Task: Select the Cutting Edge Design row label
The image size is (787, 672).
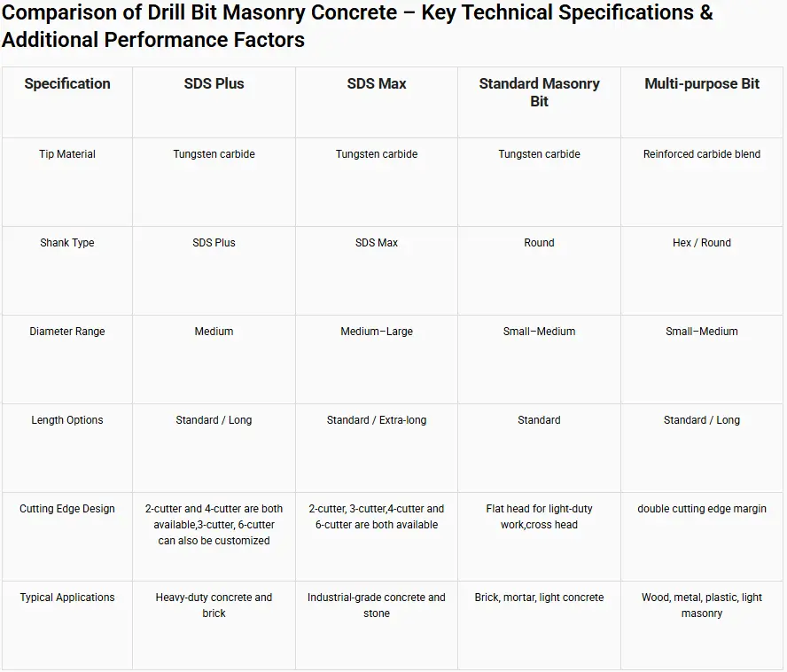Action: [67, 509]
